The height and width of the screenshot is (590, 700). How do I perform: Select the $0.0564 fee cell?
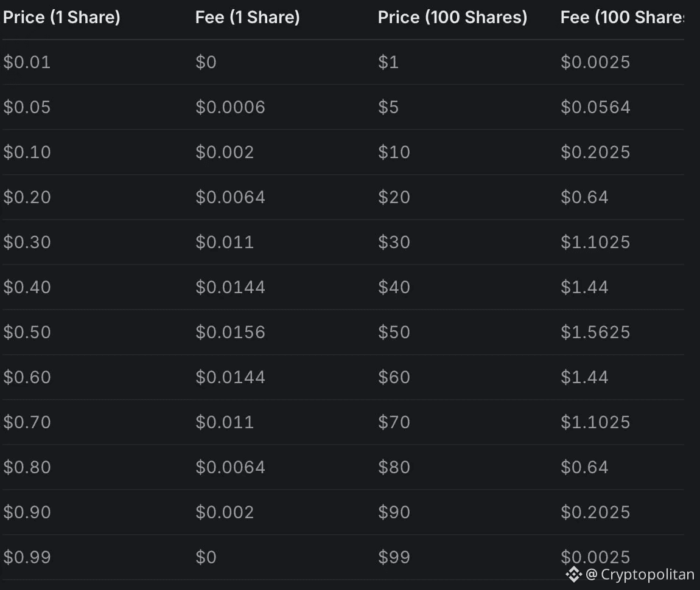tap(595, 107)
